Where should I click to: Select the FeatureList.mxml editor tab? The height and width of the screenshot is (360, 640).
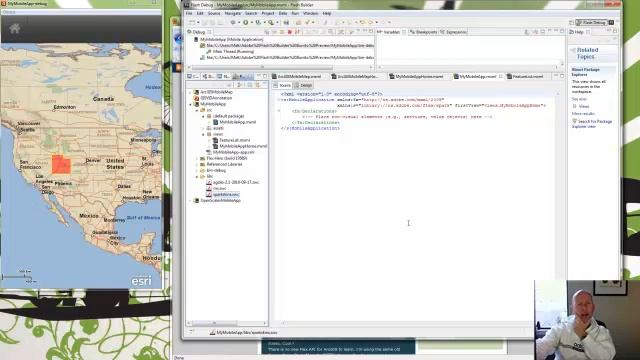coord(527,76)
